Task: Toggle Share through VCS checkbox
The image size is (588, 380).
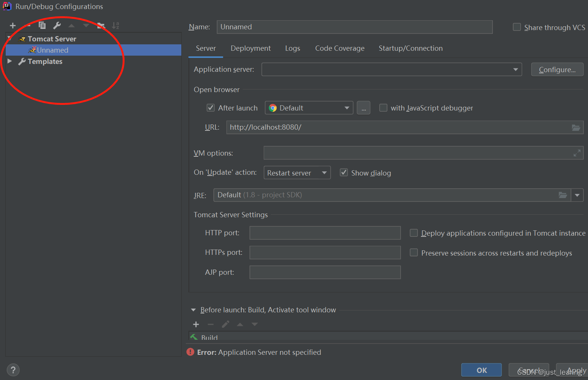Action: coord(517,27)
